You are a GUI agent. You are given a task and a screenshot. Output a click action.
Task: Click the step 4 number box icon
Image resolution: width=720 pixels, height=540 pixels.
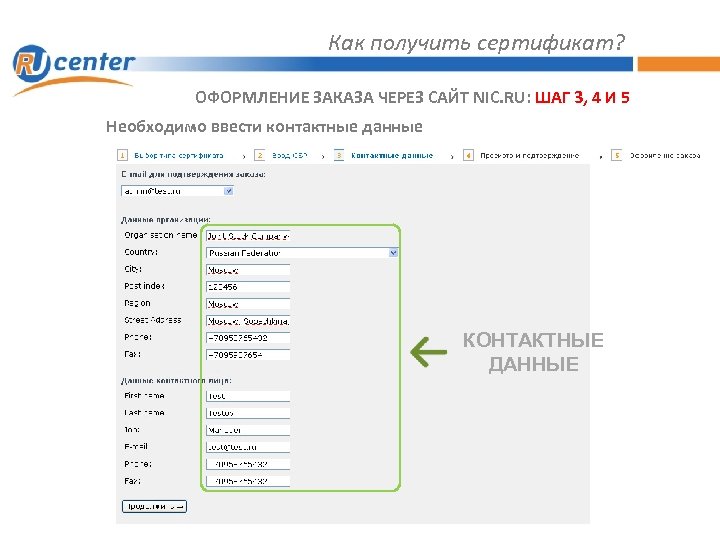[468, 156]
